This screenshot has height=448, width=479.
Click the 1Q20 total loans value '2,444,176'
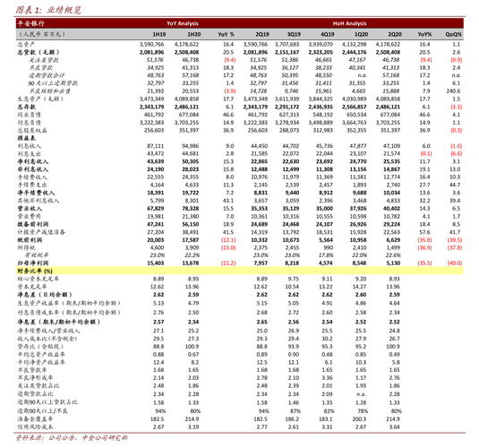354,52
